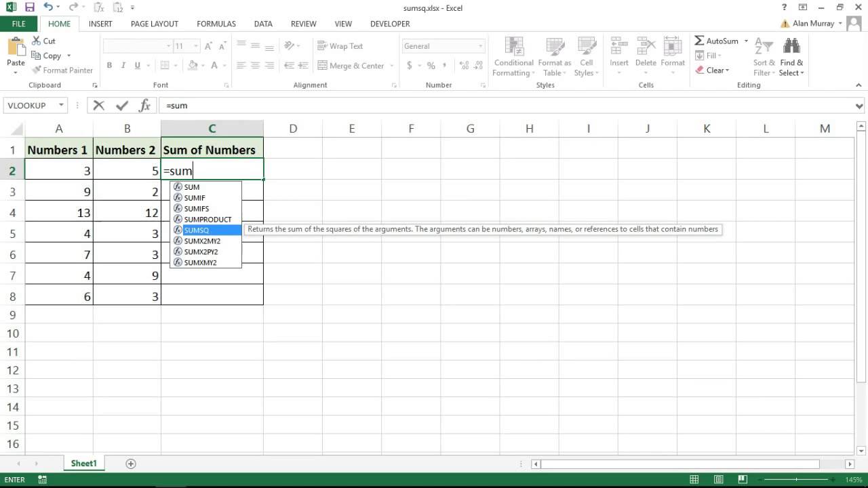Screen dimensions: 868x488
Task: Open the Name Box dropdown showing VLOOKUP
Action: click(62, 105)
